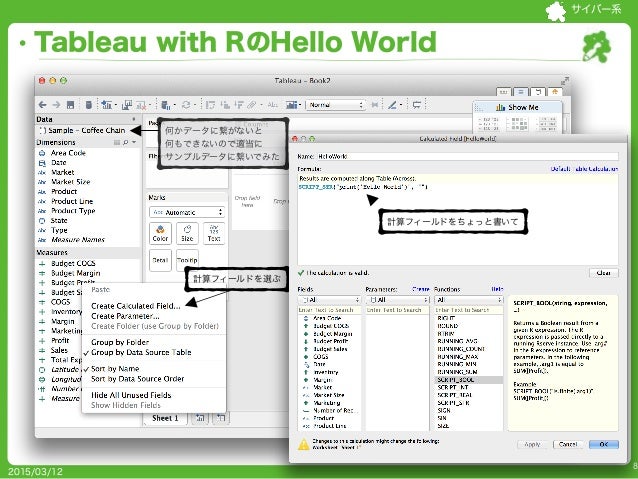Viewport: 638px width, 479px height.
Task: Open the Parameters 'All' dropdown in dialog
Action: [x=397, y=300]
